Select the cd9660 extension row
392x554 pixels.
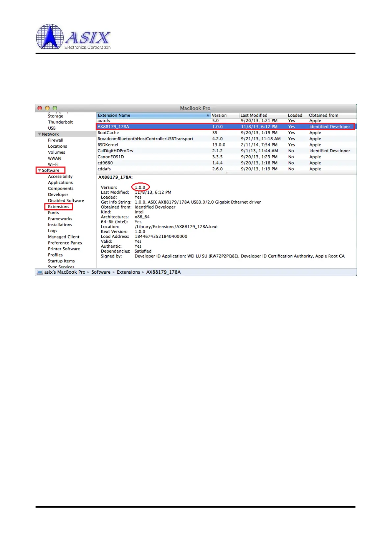(x=226, y=163)
